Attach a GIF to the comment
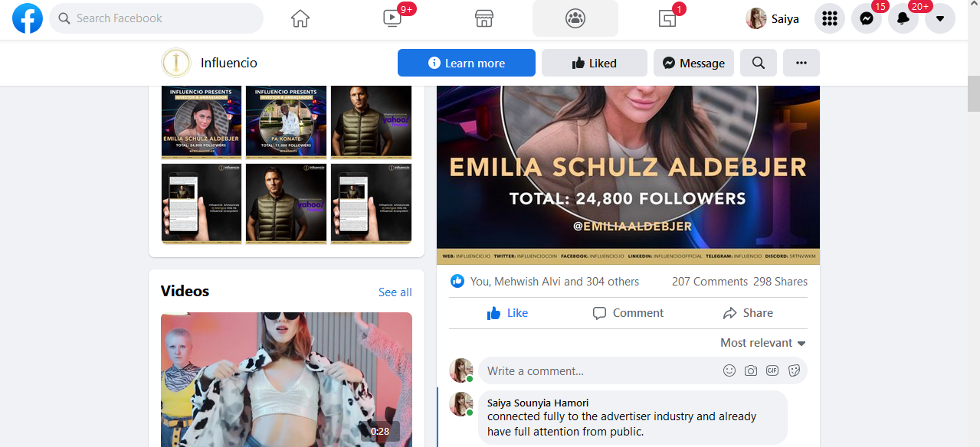Image resolution: width=980 pixels, height=447 pixels. click(x=772, y=370)
